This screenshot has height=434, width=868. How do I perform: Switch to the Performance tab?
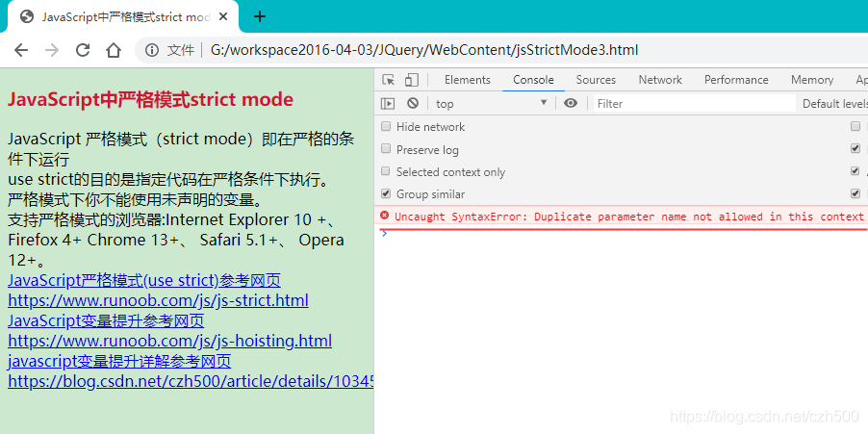(736, 80)
